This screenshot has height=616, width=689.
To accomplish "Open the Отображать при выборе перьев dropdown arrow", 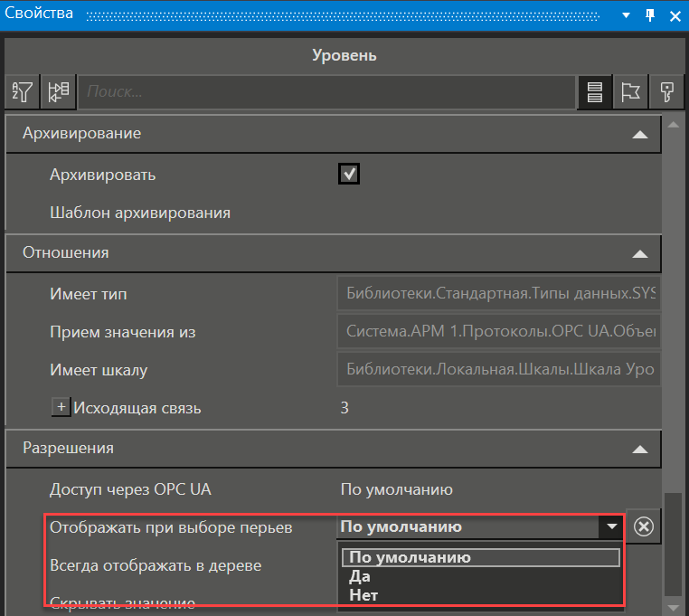I will (x=612, y=527).
